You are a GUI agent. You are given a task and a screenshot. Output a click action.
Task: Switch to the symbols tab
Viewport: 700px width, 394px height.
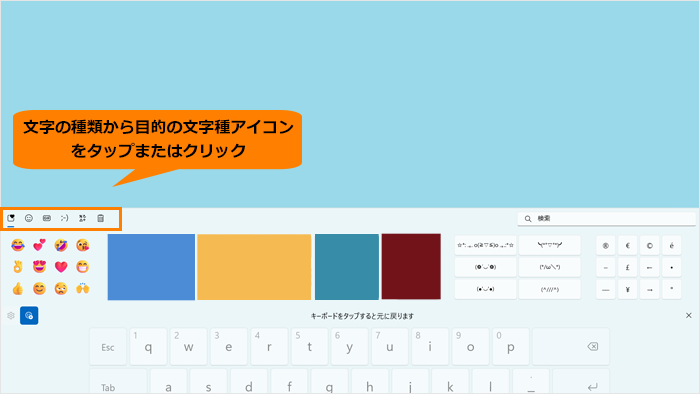83,218
